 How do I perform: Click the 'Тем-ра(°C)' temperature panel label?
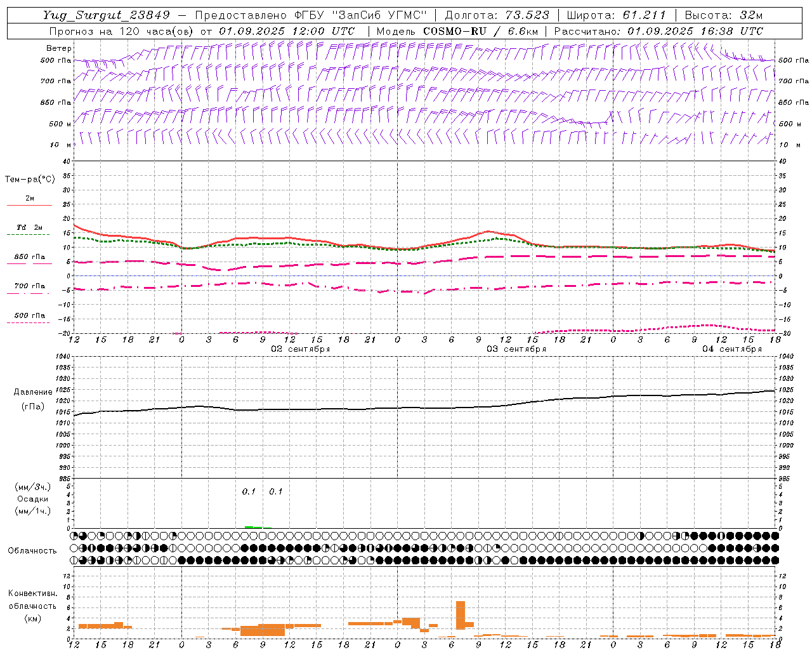[x=30, y=179]
